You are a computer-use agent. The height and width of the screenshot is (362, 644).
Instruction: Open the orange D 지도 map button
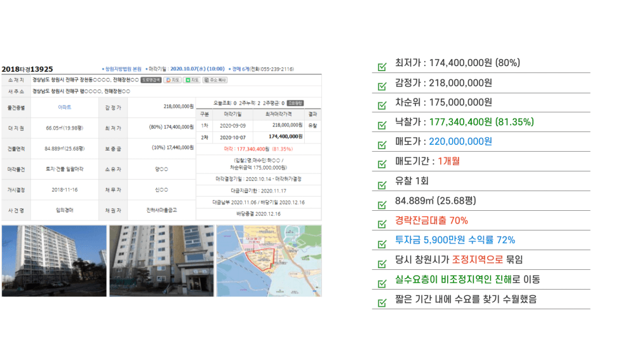(172, 80)
